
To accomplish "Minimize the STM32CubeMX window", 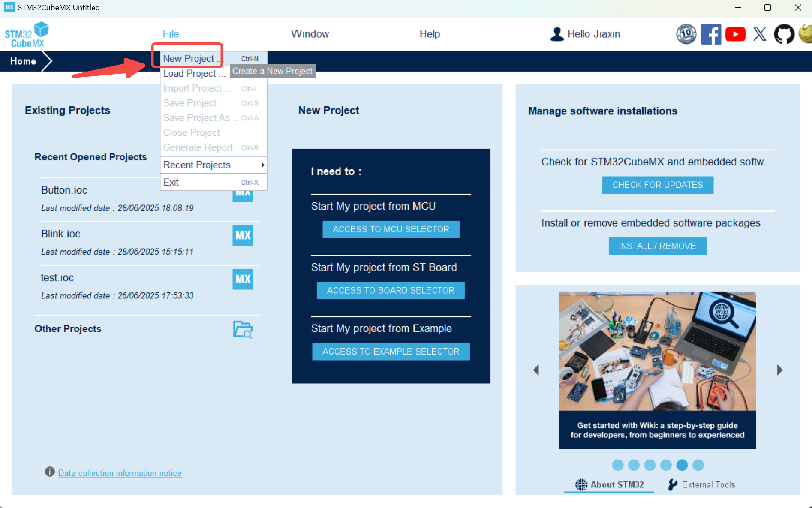I will tap(738, 7).
